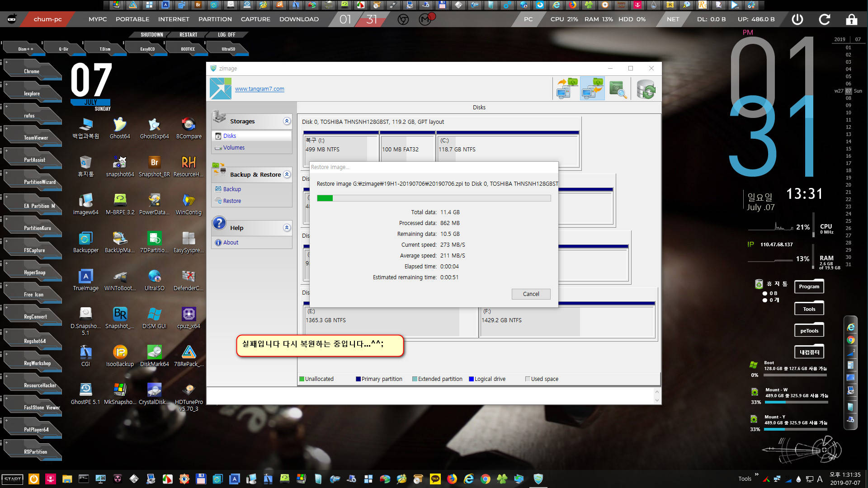Open the www.tangram7.com link

(259, 89)
